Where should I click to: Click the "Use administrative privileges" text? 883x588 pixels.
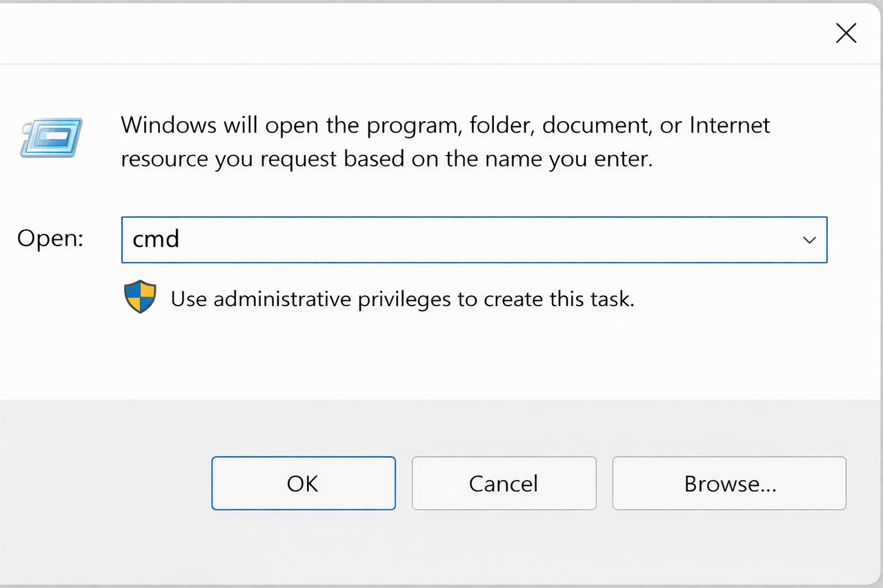pos(401,299)
